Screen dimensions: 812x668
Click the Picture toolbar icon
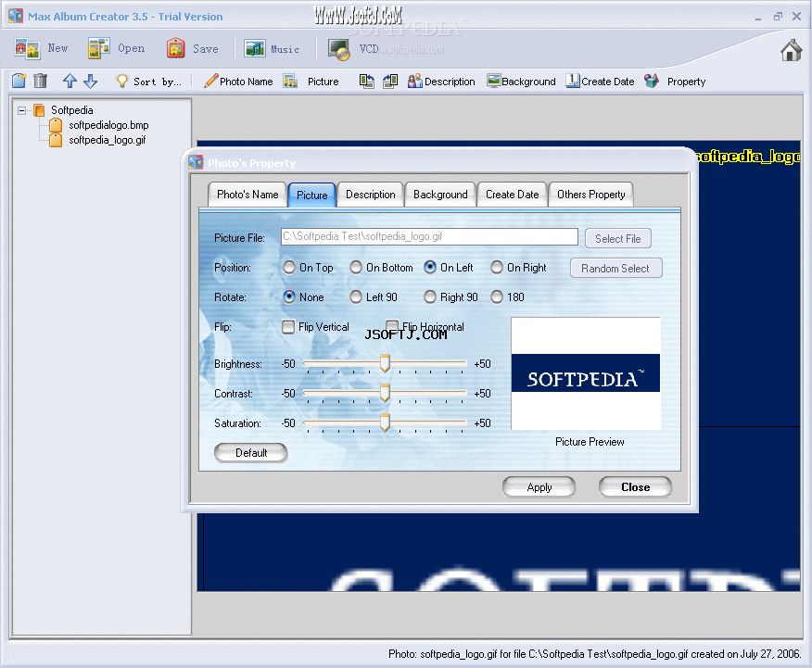pos(290,82)
